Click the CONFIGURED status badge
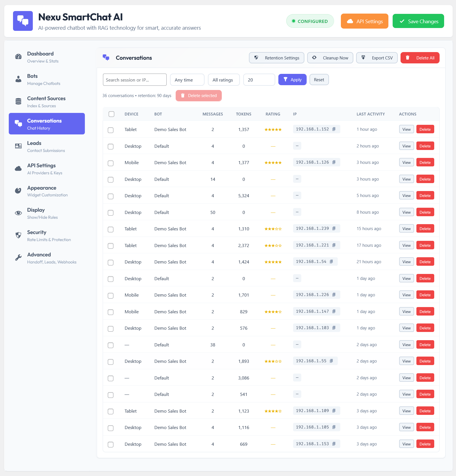The image size is (456, 476). coord(310,21)
